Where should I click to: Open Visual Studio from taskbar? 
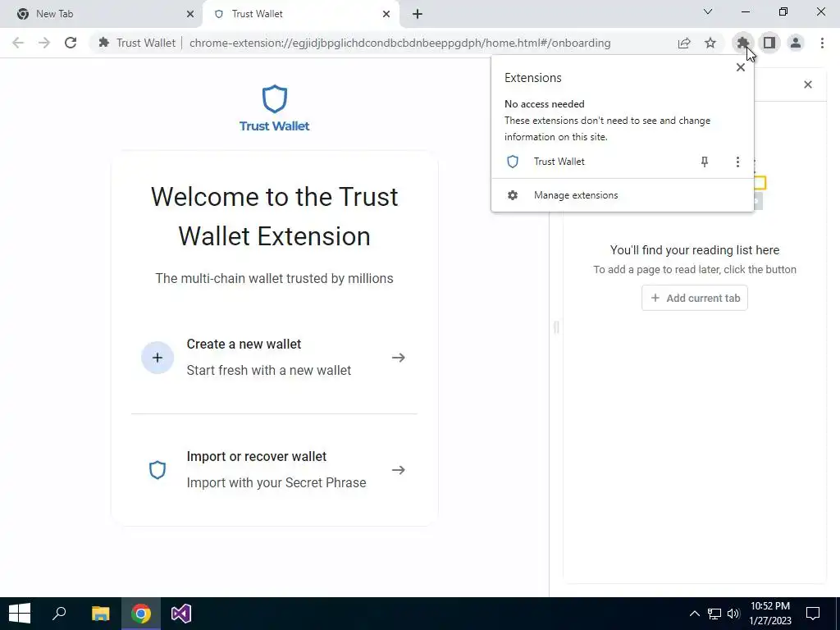[181, 614]
